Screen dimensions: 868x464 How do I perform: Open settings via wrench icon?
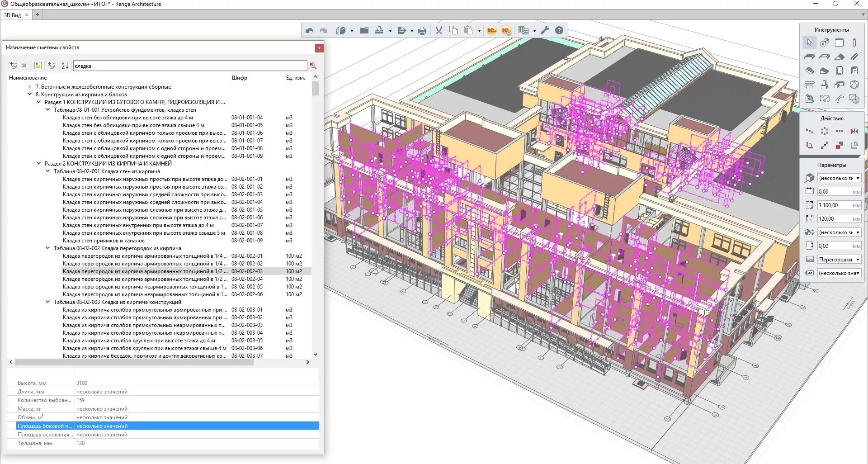[545, 30]
